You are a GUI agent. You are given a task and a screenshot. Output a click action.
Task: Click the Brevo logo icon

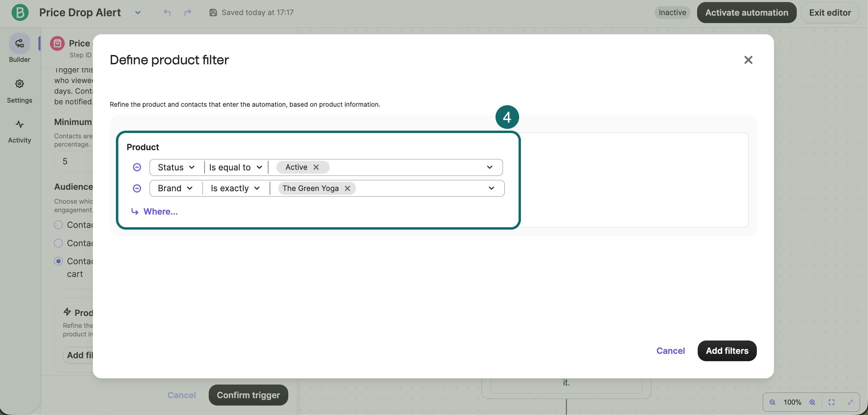[x=20, y=12]
